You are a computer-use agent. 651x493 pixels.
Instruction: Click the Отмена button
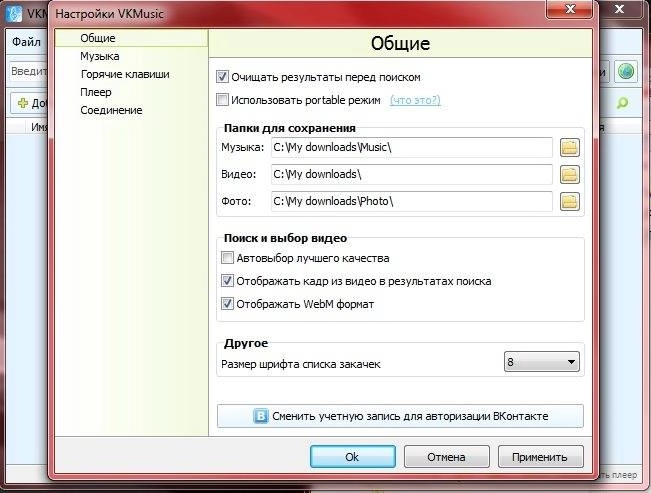(x=447, y=457)
